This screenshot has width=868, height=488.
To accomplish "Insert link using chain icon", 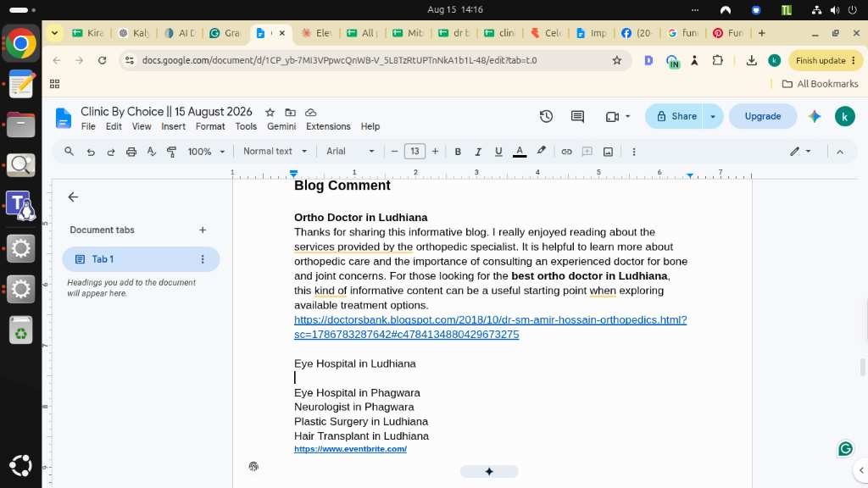I will point(566,152).
